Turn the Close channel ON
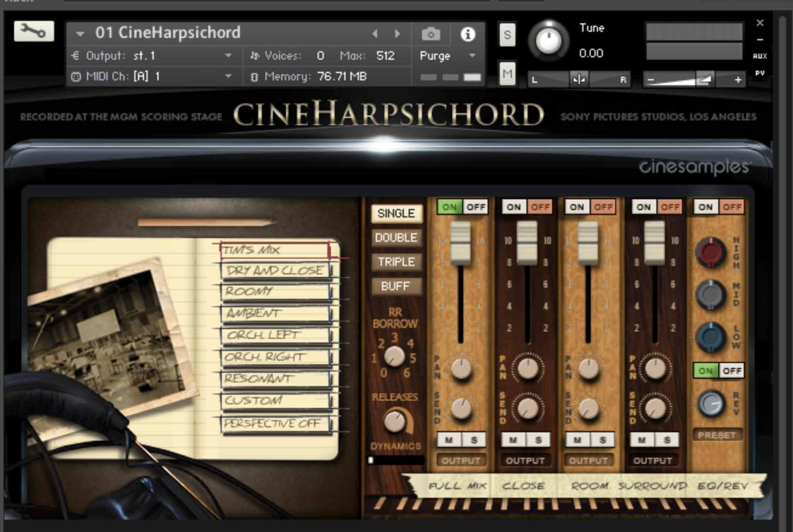Image resolution: width=793 pixels, height=532 pixels. pos(514,207)
